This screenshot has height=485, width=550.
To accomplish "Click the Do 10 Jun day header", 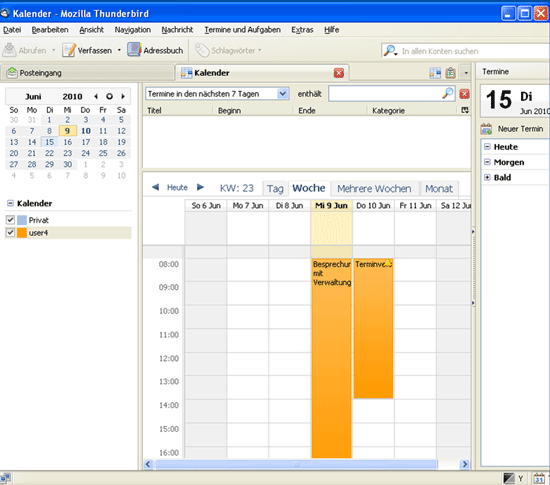I will pyautogui.click(x=373, y=206).
